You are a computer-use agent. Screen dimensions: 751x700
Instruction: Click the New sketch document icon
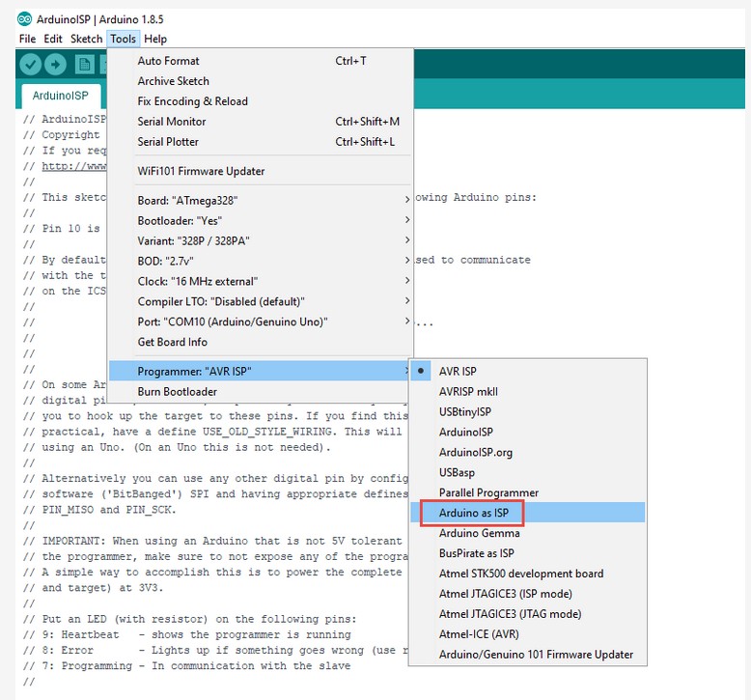point(84,64)
